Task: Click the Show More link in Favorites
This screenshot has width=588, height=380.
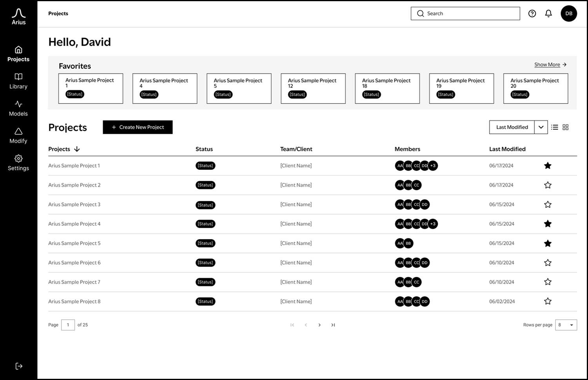Action: 550,64
